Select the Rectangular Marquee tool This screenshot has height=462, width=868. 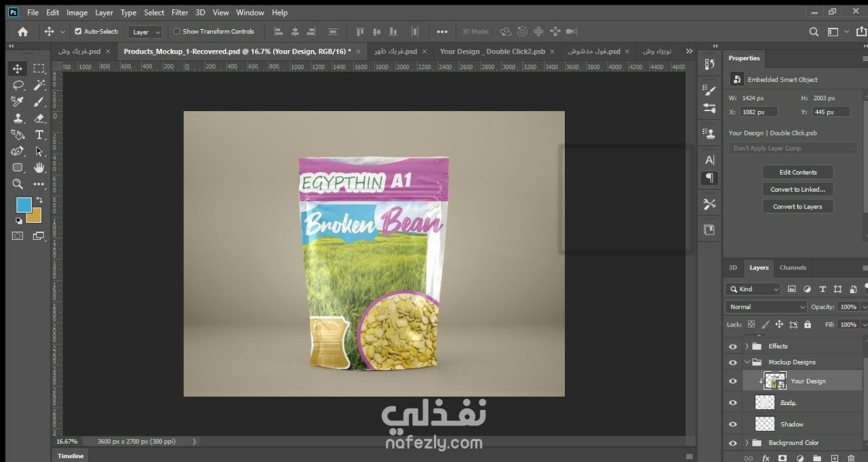(39, 68)
